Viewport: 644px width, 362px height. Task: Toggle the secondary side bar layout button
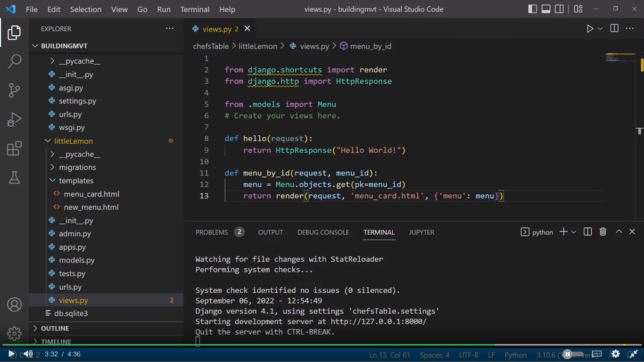pos(559,9)
